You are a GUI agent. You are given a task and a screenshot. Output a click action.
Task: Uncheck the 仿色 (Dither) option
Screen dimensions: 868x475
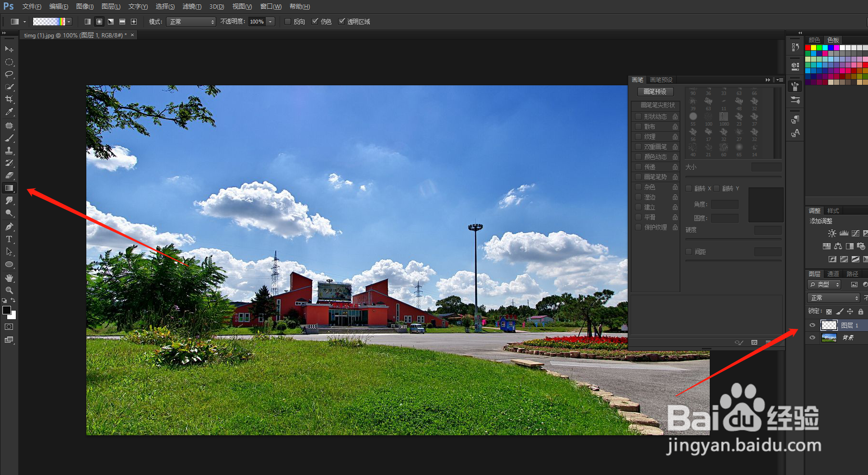click(315, 22)
